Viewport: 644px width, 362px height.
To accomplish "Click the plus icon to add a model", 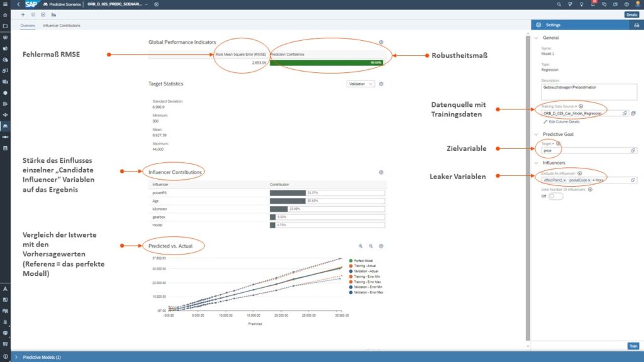I will coord(23,14).
